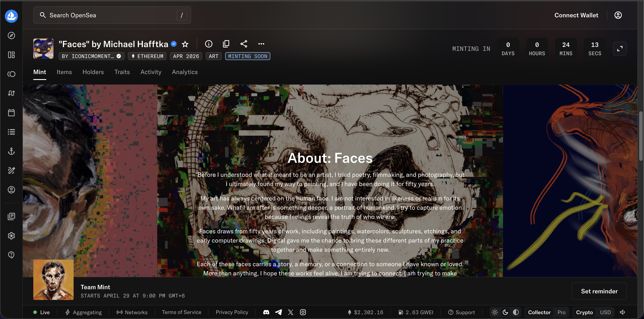This screenshot has height=319, width=644.
Task: Switch to system contrast theme icon
Action: (x=516, y=312)
